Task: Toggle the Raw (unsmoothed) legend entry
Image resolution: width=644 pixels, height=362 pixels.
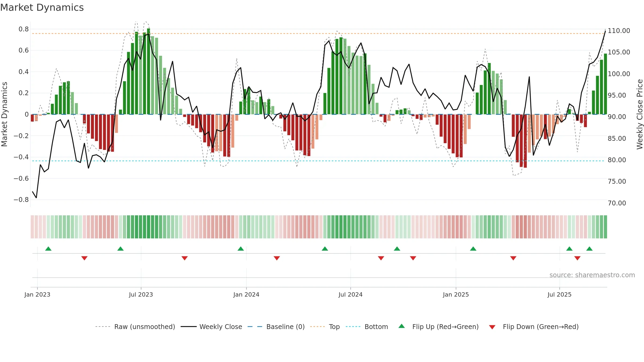Action: pos(135,327)
